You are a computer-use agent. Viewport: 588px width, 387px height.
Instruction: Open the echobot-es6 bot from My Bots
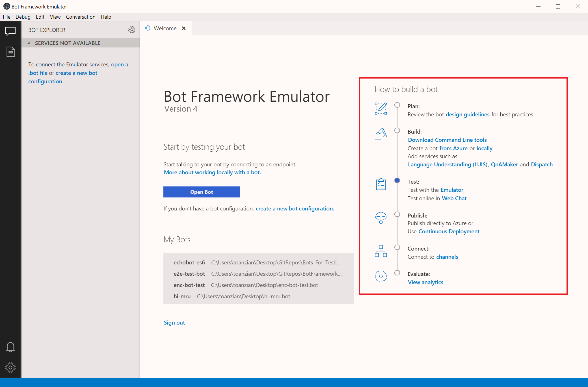(259, 262)
